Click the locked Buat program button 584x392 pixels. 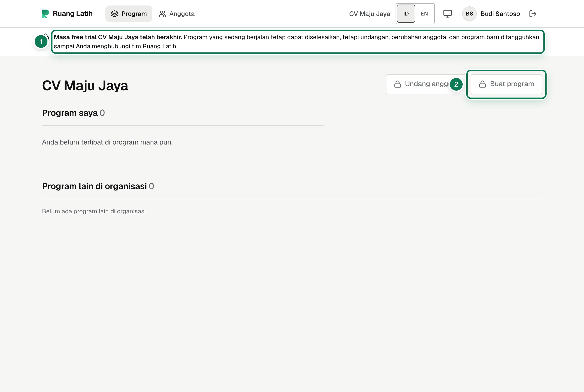(x=506, y=84)
